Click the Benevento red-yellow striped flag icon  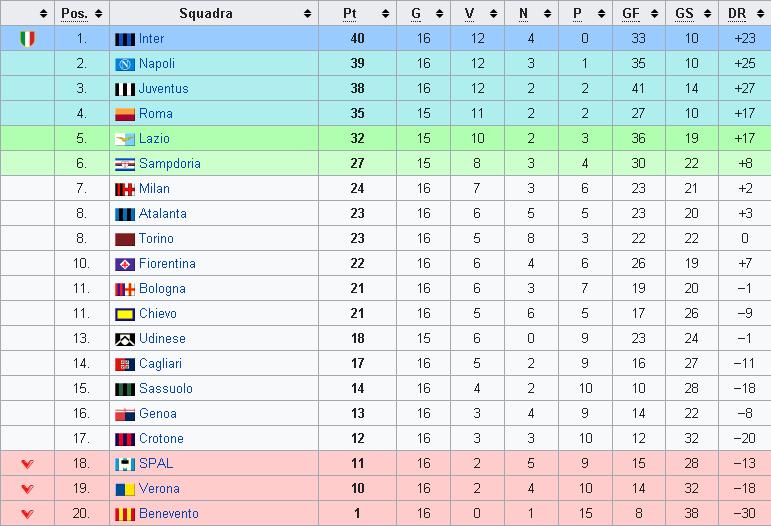tap(124, 514)
